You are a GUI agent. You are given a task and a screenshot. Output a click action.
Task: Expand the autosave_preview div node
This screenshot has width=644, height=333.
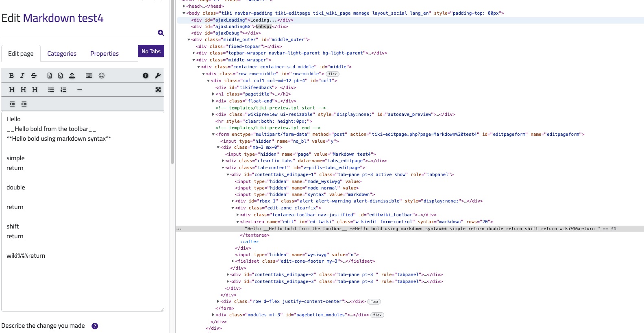pyautogui.click(x=213, y=114)
